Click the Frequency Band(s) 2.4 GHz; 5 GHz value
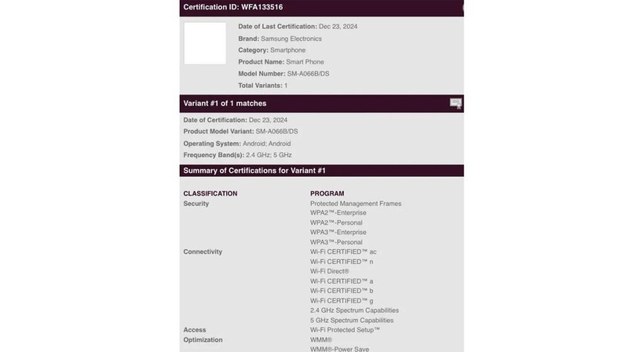The width and height of the screenshot is (644, 352). click(267, 155)
